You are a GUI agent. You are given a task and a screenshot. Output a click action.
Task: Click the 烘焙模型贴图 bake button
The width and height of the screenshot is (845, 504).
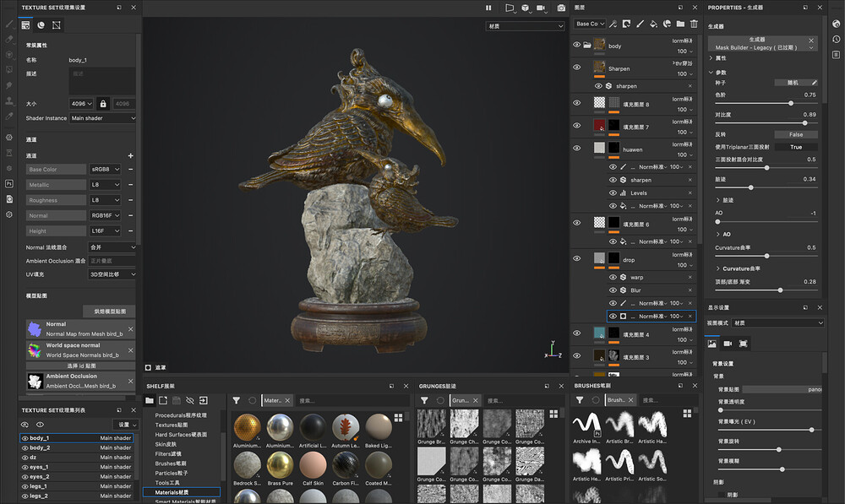tap(109, 312)
